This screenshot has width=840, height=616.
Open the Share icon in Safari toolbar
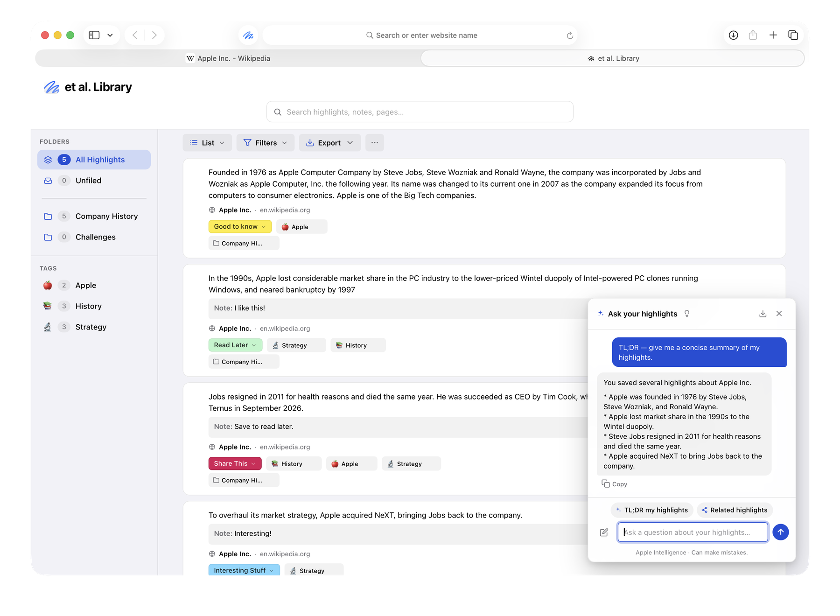[x=753, y=35]
